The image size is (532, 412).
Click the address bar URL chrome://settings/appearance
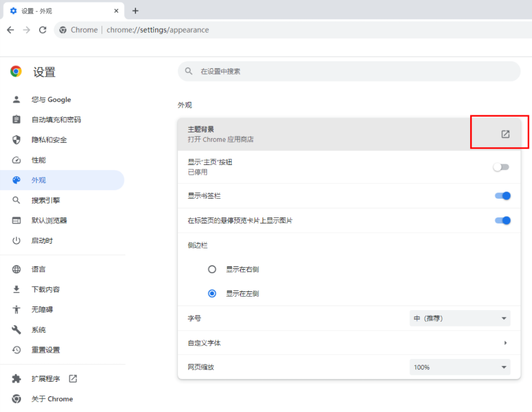tap(157, 30)
